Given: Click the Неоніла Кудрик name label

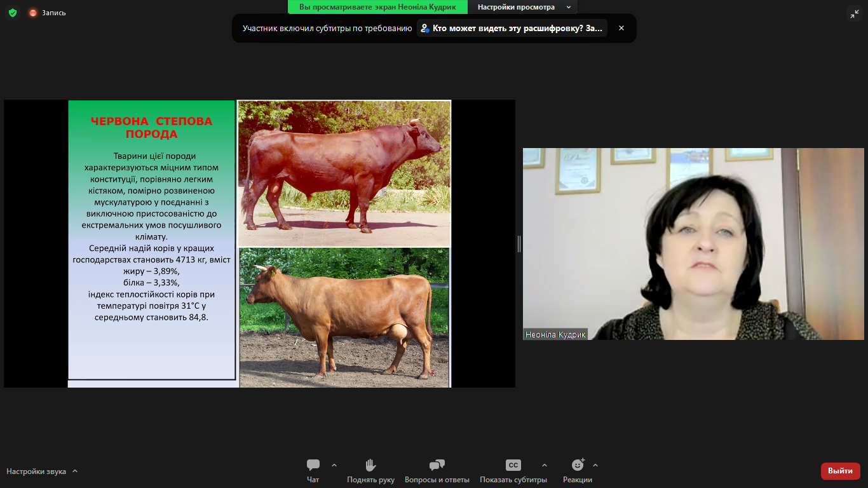Looking at the screenshot, I should click(555, 334).
